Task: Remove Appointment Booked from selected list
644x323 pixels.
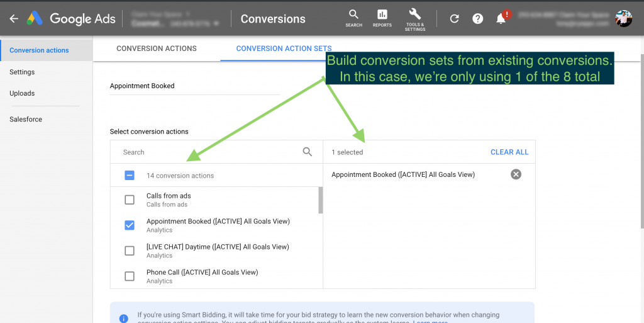Action: coord(516,174)
